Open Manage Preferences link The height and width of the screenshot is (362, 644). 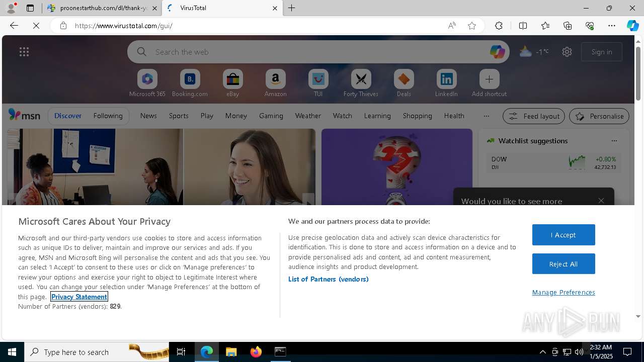coord(563,292)
